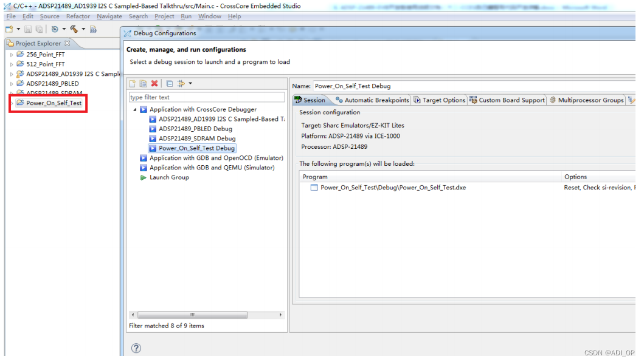The height and width of the screenshot is (362, 644).
Task: Click the binary document toolbar icon
Action: click(x=93, y=29)
